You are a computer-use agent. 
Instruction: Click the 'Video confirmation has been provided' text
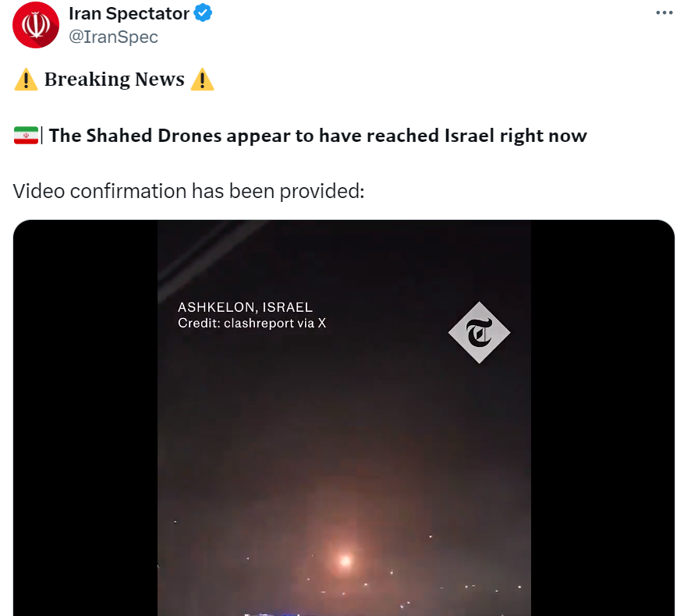[189, 191]
